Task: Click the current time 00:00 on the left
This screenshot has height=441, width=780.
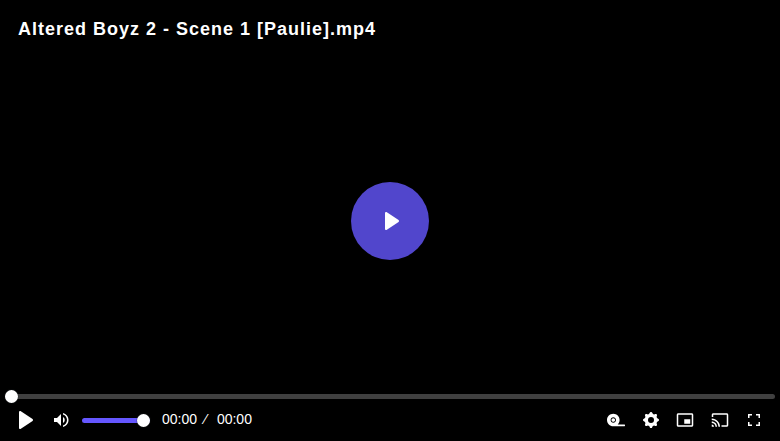Action: point(179,420)
